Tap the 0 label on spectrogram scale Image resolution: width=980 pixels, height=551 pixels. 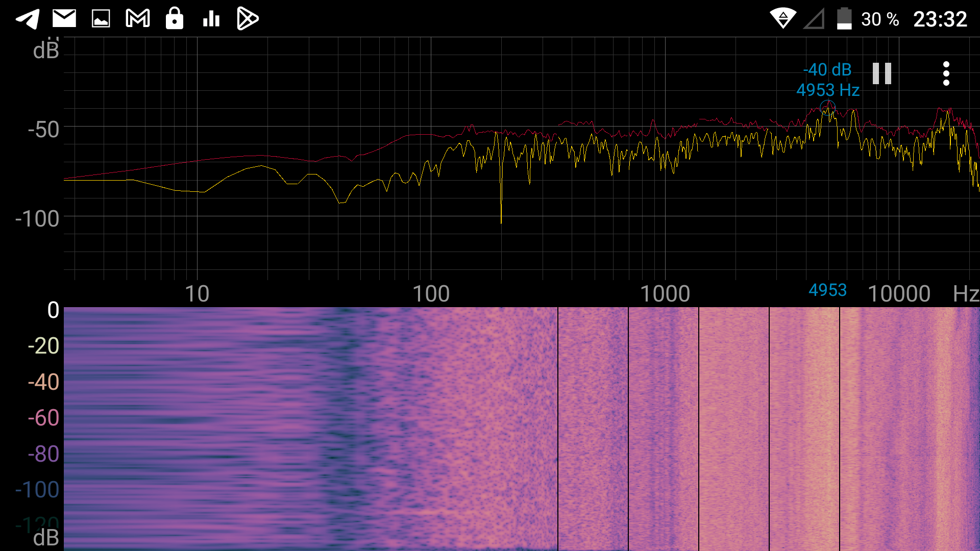(53, 310)
